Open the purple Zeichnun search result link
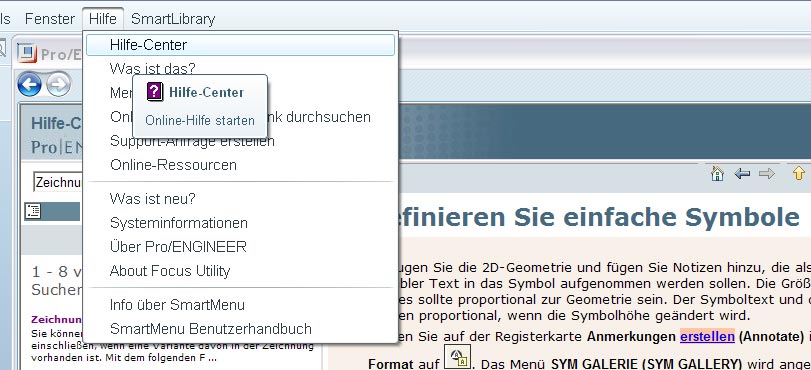This screenshot has width=811, height=370. pyautogui.click(x=56, y=319)
